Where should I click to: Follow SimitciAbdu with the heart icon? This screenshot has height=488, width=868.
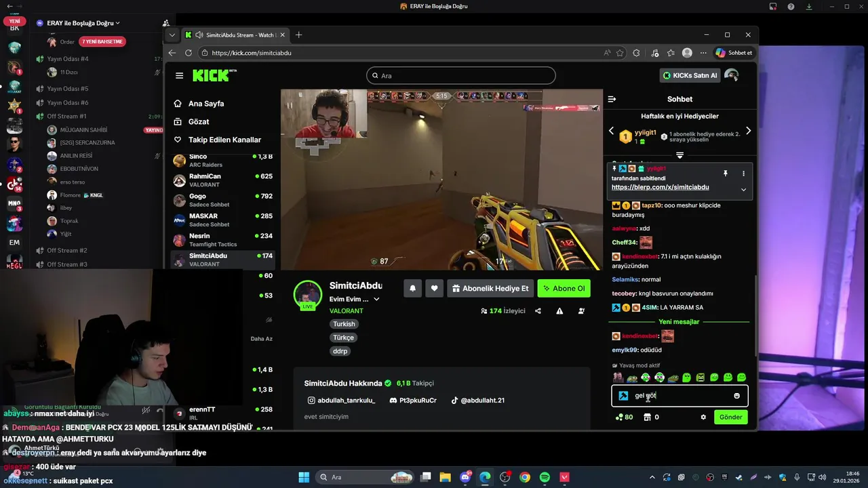click(x=434, y=288)
